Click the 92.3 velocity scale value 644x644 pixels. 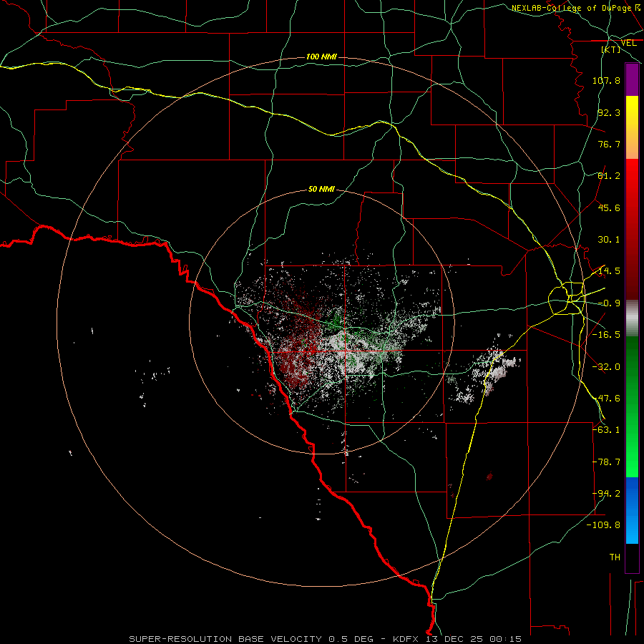click(609, 112)
